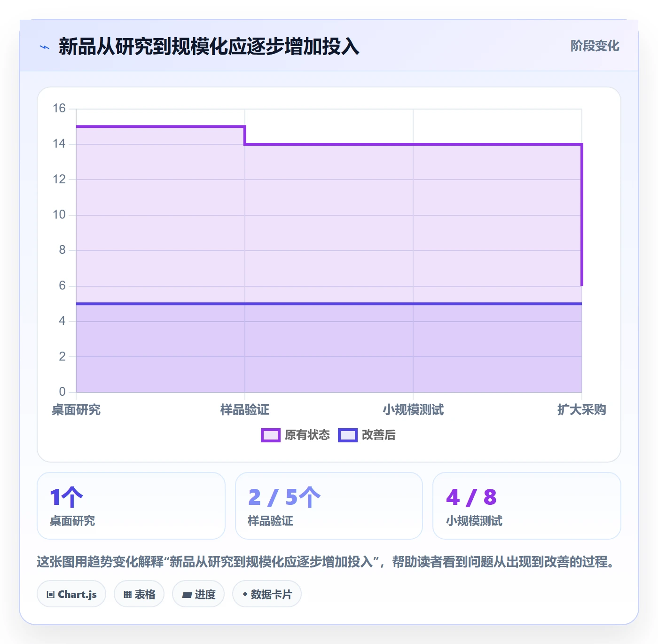Screen dimensions: 658x644
Task: Toggle the 原有状态 legend swatch
Action: tap(271, 435)
